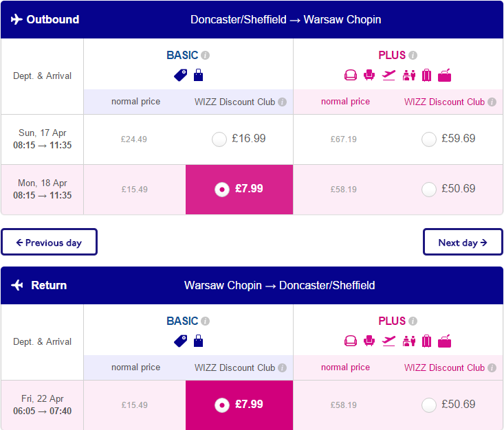
Task: Select £7.99 BASIC fare for Mon 18 Apr
Action: [x=222, y=190]
